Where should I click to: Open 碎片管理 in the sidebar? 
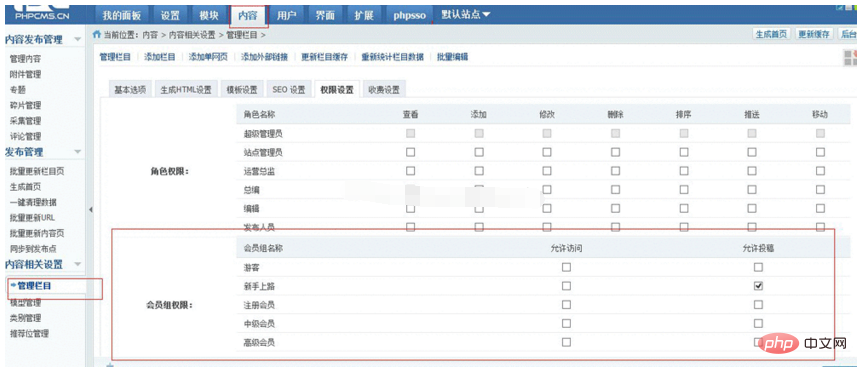tap(25, 105)
